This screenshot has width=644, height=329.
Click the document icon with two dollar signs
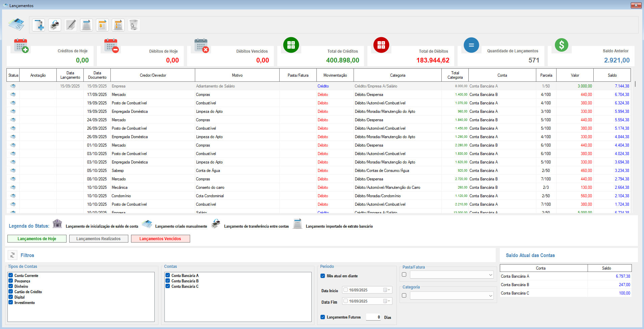coord(118,25)
